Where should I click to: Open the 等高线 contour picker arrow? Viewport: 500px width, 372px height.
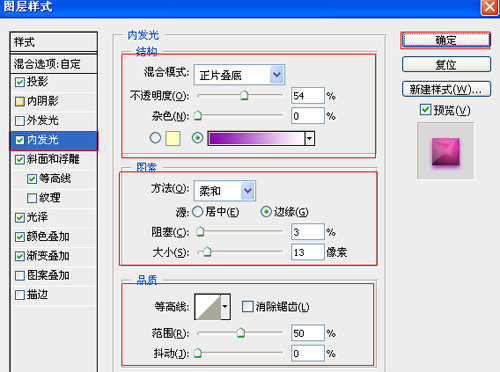tap(225, 306)
